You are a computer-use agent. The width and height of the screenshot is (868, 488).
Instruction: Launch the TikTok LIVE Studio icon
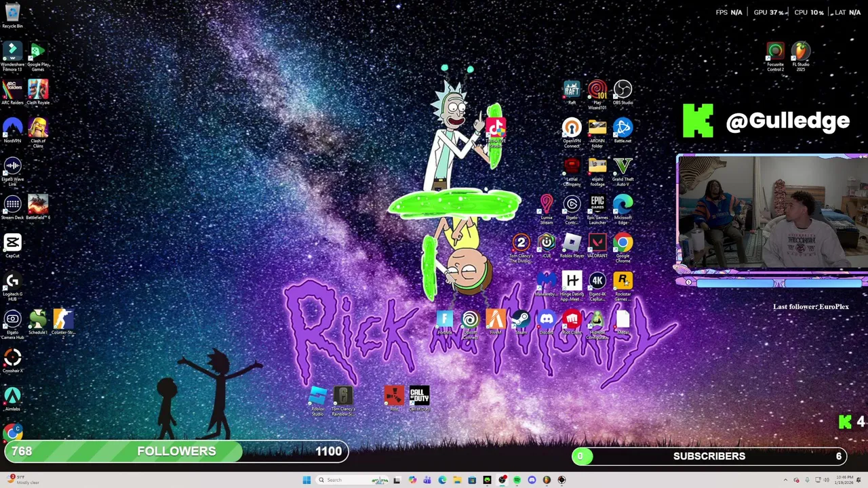(x=496, y=134)
